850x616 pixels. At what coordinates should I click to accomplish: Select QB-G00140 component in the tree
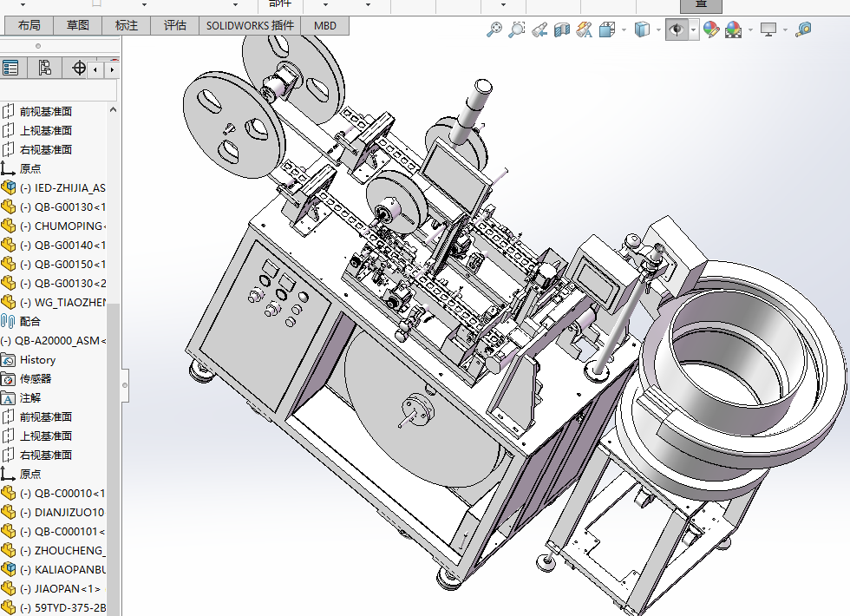(x=69, y=246)
